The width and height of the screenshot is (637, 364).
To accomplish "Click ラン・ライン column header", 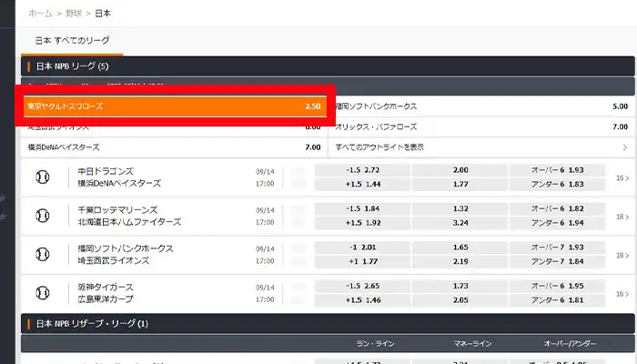I will pos(375,344).
